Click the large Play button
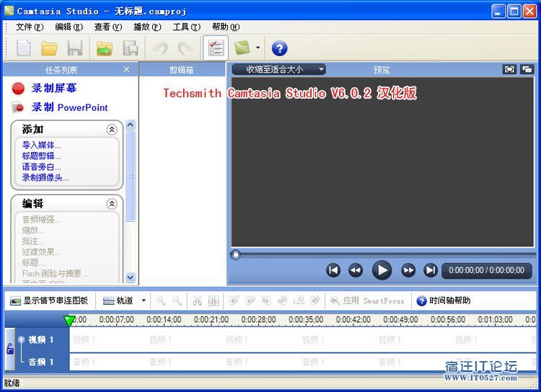Viewport: 541px width, 392px height. coord(382,270)
